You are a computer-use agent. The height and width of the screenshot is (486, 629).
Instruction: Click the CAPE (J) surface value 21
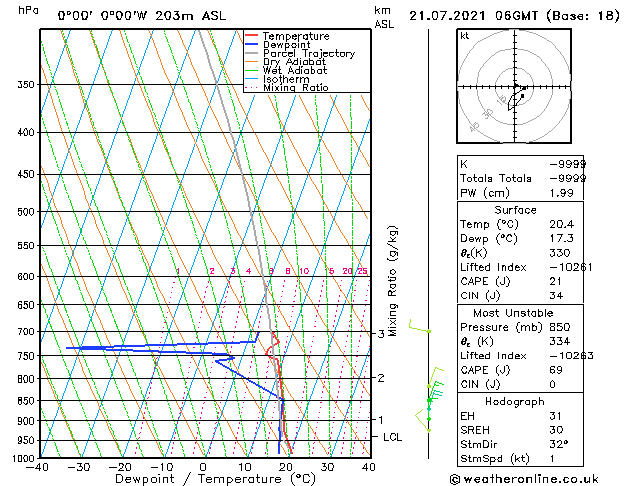pyautogui.click(x=555, y=281)
